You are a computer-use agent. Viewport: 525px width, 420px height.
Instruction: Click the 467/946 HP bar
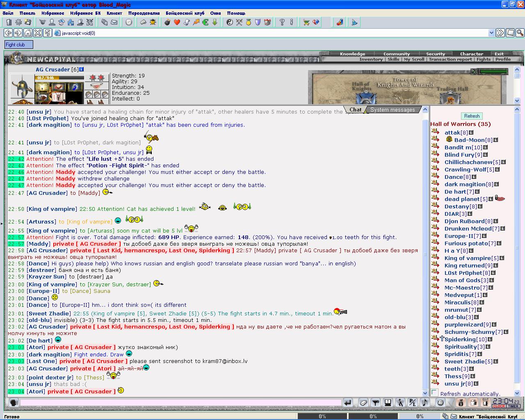click(x=59, y=78)
